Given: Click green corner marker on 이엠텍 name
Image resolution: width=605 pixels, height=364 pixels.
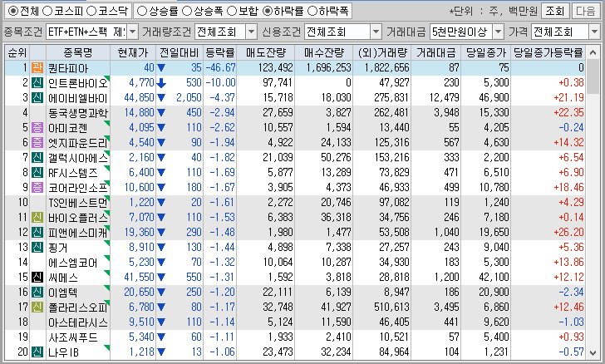Looking at the screenshot, I should point(108,288).
